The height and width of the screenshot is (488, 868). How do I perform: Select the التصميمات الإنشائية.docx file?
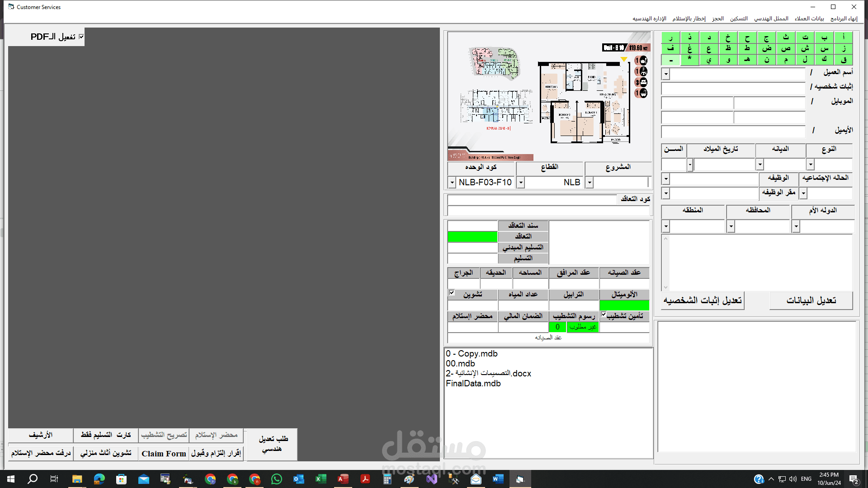pos(488,374)
